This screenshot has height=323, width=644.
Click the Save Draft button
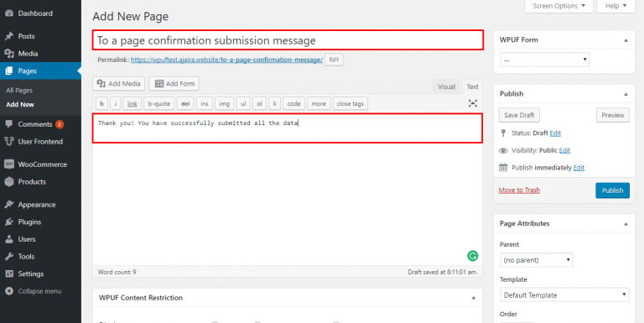pos(519,115)
